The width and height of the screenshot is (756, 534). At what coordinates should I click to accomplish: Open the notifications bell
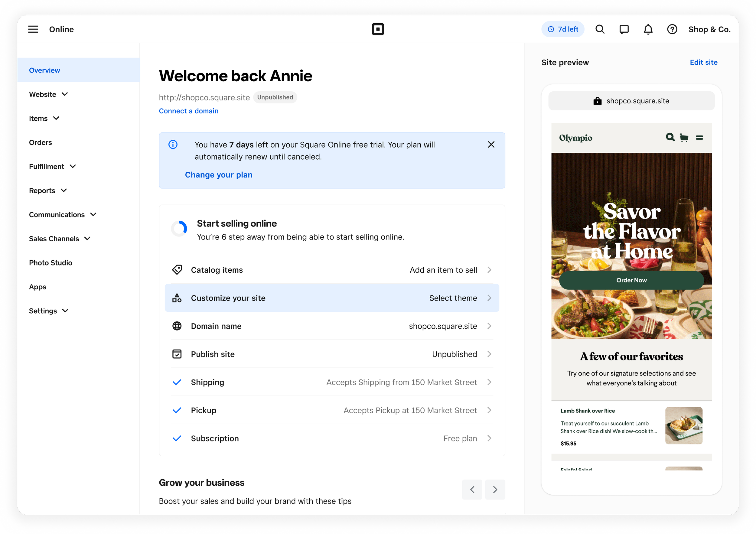[x=648, y=29]
